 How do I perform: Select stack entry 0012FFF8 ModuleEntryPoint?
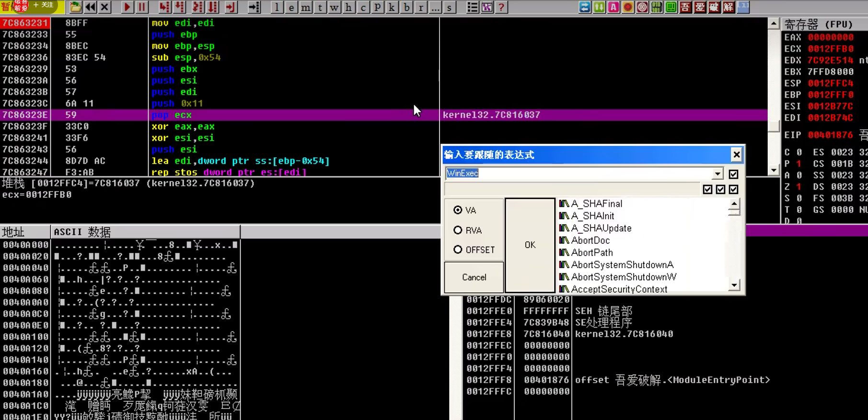(618, 380)
